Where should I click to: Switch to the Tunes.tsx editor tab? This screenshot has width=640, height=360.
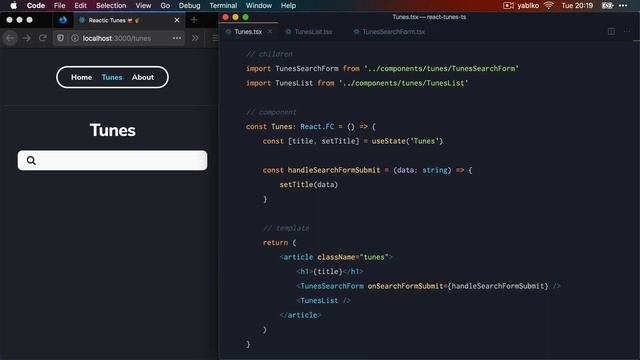248,31
